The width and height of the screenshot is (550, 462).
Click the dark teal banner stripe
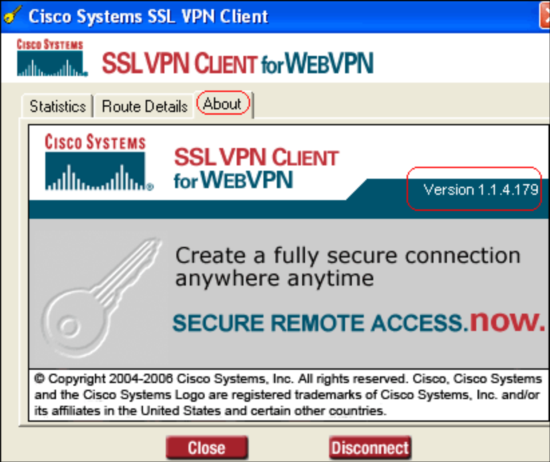pyautogui.click(x=288, y=209)
